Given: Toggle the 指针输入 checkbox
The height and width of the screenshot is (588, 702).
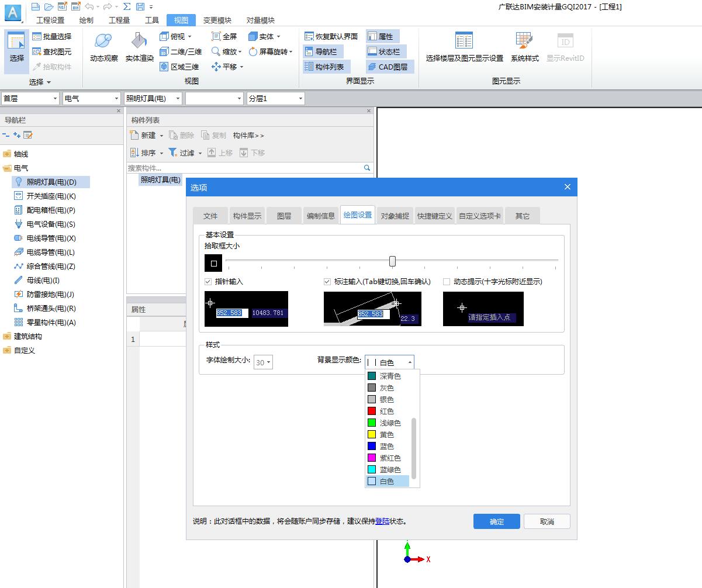Looking at the screenshot, I should tap(208, 282).
